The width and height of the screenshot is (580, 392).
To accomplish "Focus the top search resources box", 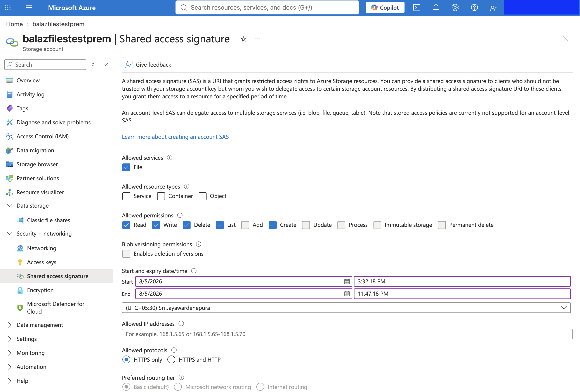I will click(x=267, y=7).
